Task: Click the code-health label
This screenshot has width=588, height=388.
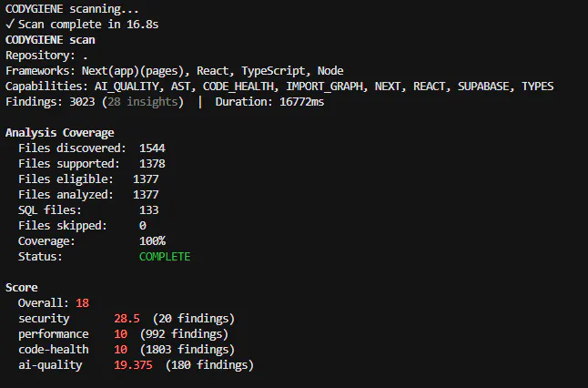Action: click(x=54, y=350)
